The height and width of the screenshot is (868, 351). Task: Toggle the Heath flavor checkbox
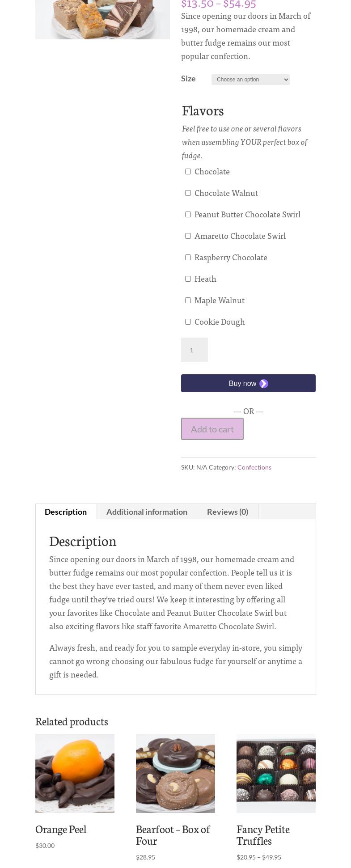click(188, 279)
